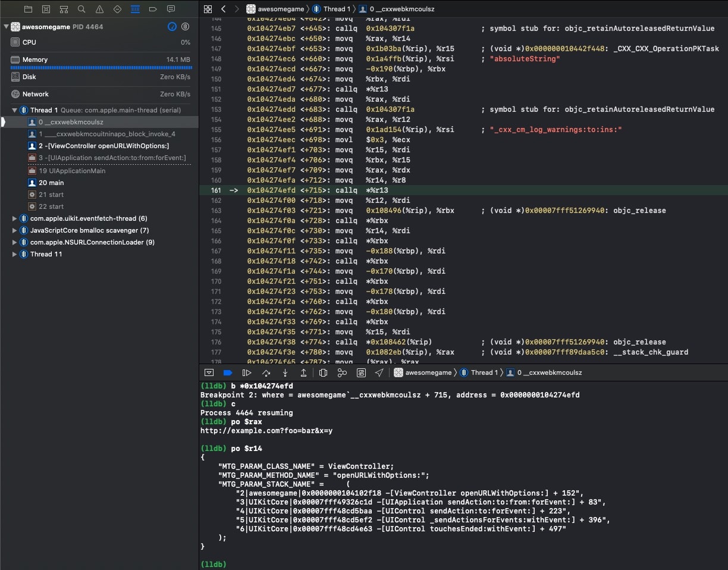Collapse the awesomegame process tree

(x=6, y=27)
